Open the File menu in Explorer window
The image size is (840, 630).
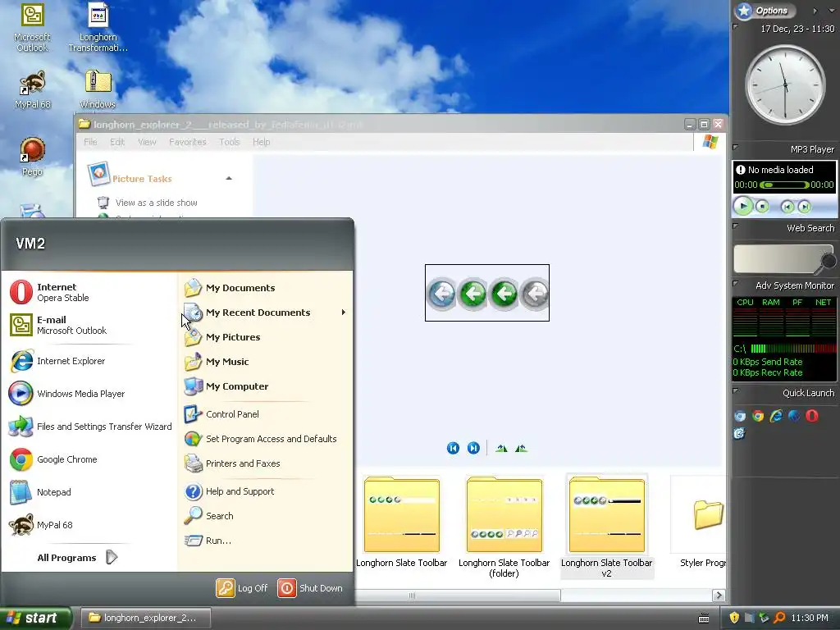pos(90,142)
